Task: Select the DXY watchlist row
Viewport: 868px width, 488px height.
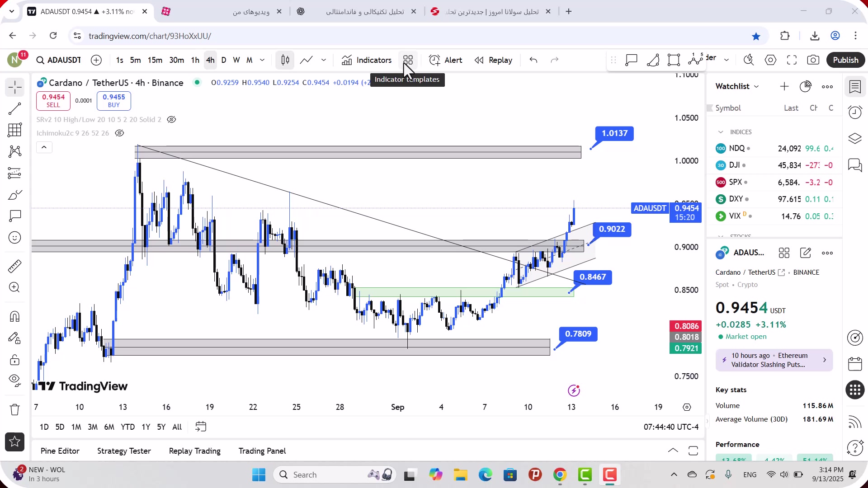Action: pyautogui.click(x=774, y=199)
